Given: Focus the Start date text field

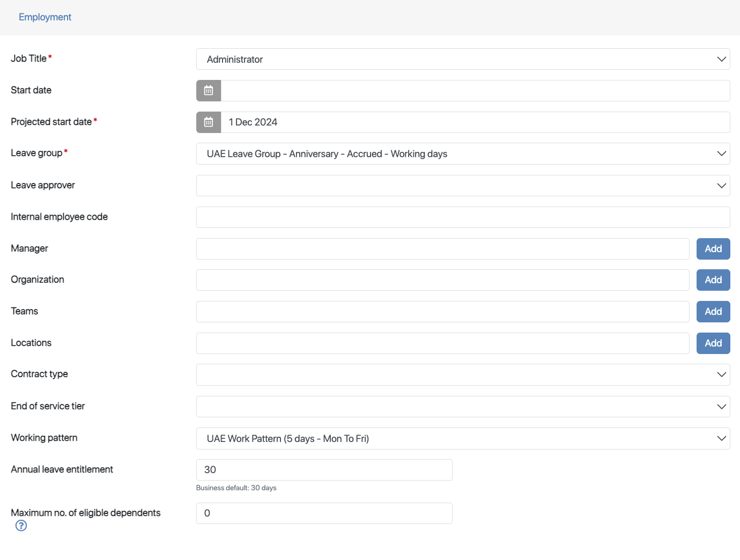Looking at the screenshot, I should click(475, 91).
